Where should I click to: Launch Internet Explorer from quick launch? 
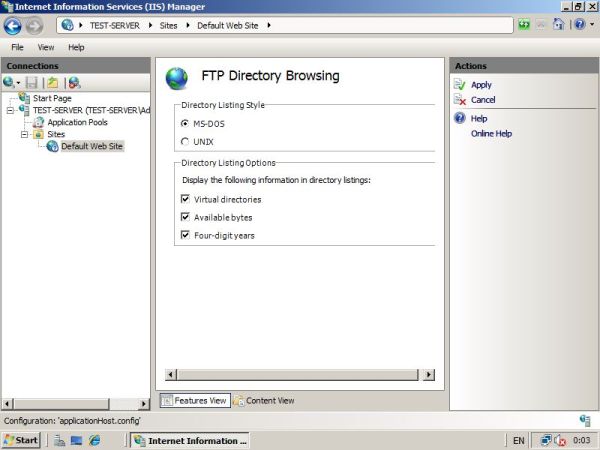point(94,440)
